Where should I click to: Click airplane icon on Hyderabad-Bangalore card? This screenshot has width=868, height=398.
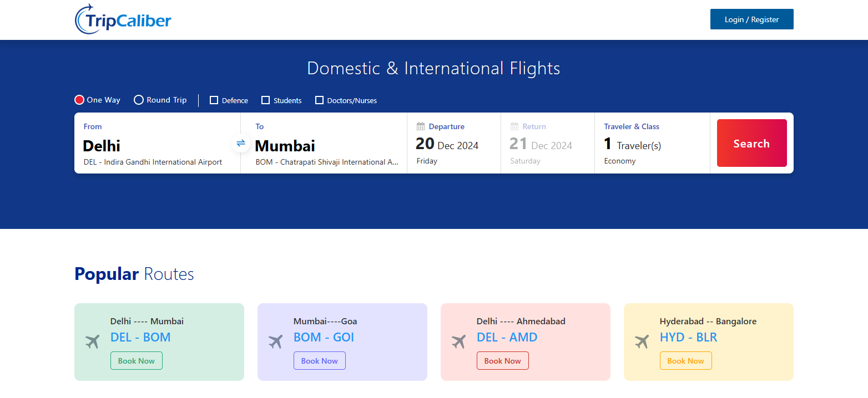coord(642,341)
